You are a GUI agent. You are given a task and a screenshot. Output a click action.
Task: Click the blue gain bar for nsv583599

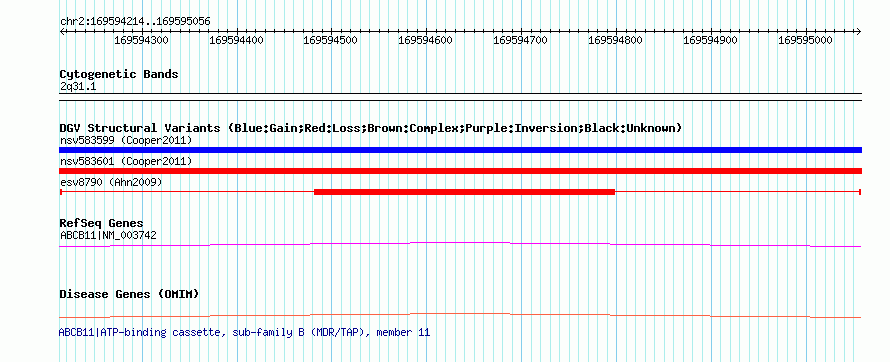coord(460,150)
